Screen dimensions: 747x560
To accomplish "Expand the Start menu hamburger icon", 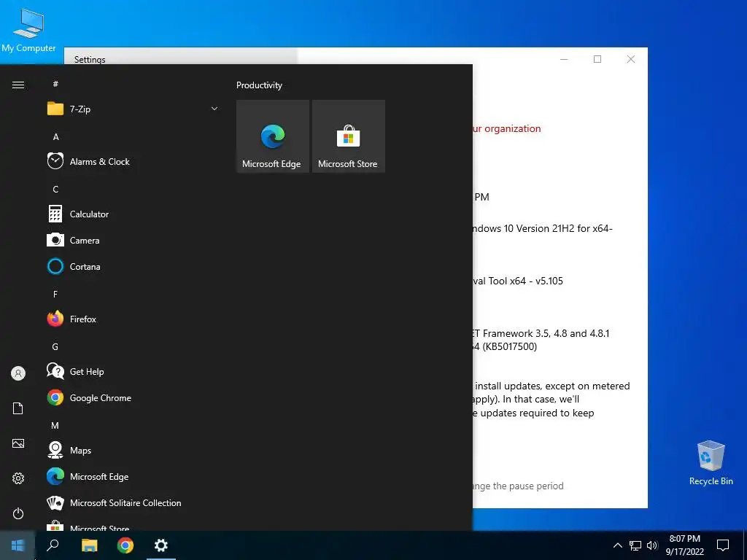I will coord(18,85).
